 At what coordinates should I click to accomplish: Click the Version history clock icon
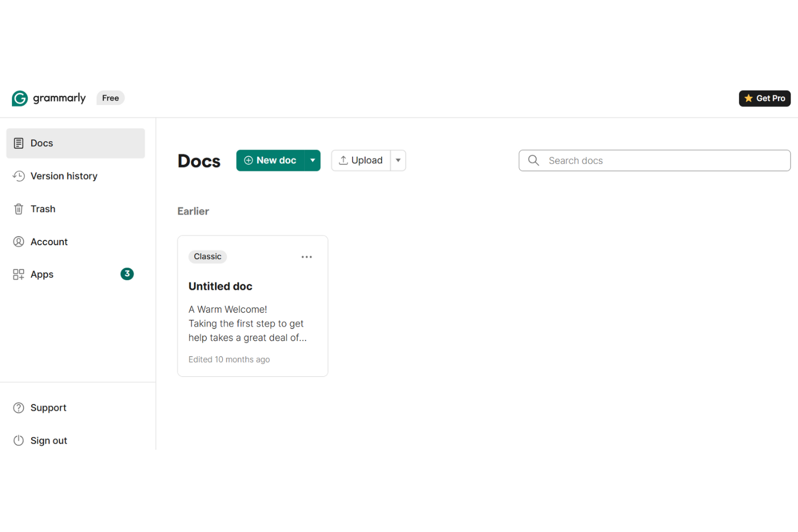[19, 176]
